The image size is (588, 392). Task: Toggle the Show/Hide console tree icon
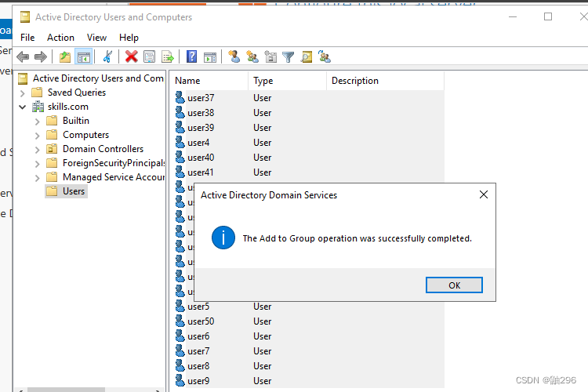[x=83, y=56]
